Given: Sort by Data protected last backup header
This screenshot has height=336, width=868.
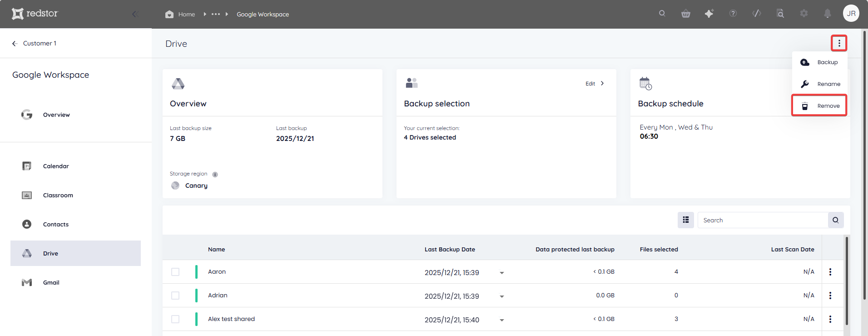Looking at the screenshot, I should point(575,249).
